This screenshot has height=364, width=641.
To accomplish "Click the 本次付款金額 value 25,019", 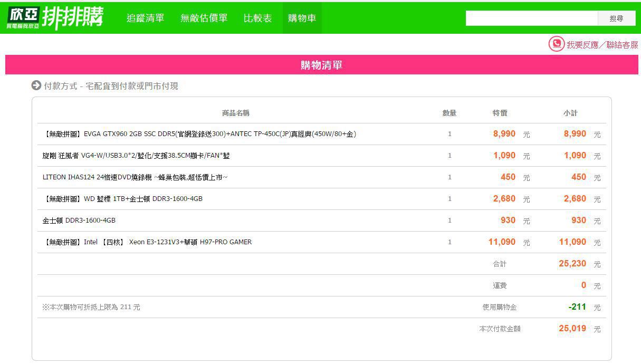I will pyautogui.click(x=572, y=328).
